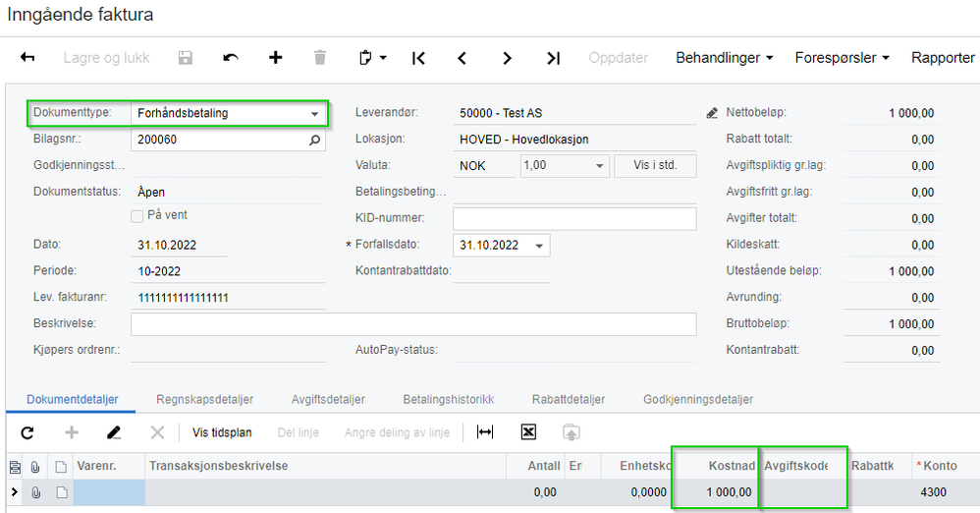Click the Antall column header
980x513 pixels.
[535, 466]
